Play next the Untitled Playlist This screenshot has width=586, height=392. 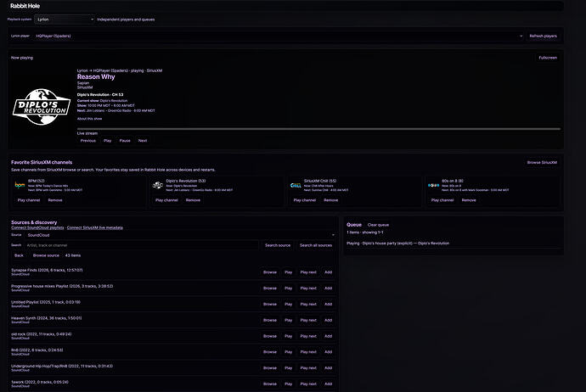[x=308, y=305]
